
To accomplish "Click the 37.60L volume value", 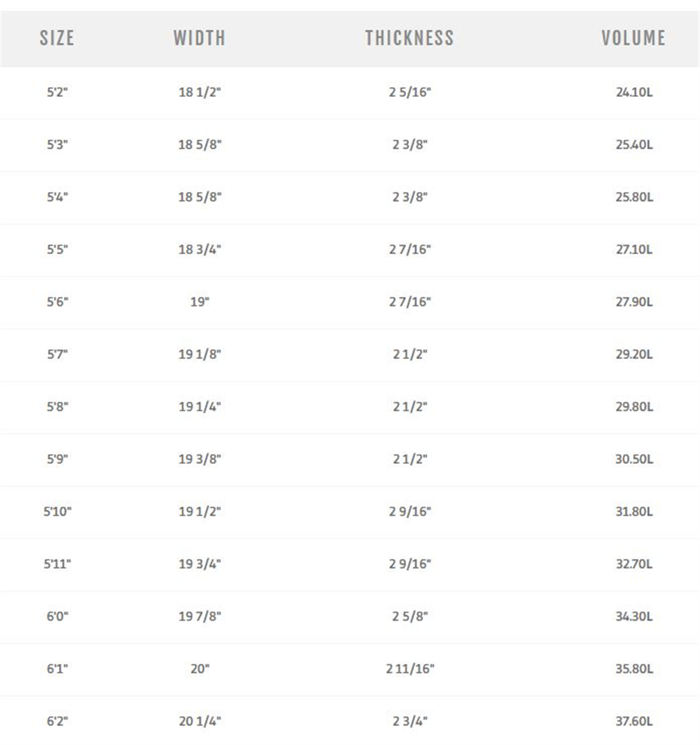I will [634, 721].
